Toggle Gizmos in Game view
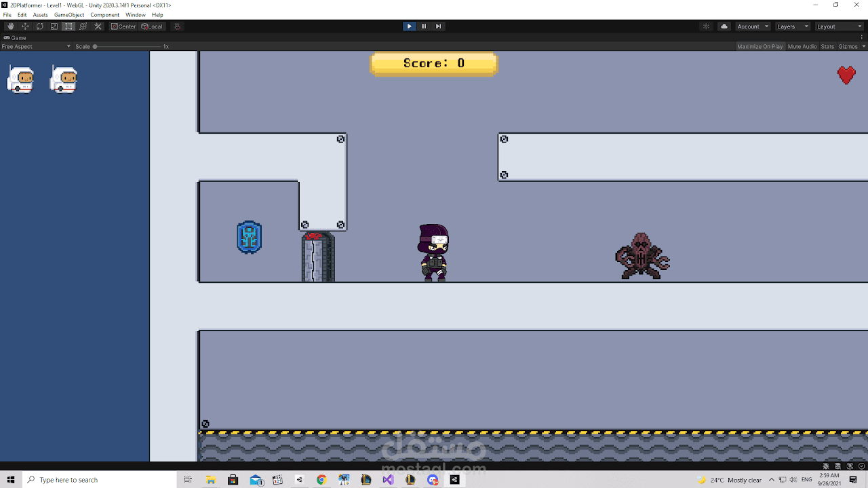Image resolution: width=868 pixels, height=488 pixels. tap(848, 46)
